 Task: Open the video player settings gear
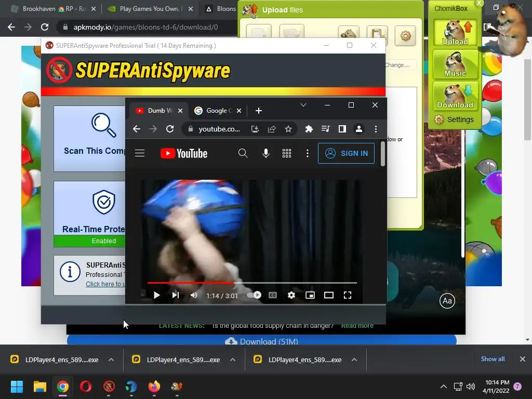coord(291,295)
